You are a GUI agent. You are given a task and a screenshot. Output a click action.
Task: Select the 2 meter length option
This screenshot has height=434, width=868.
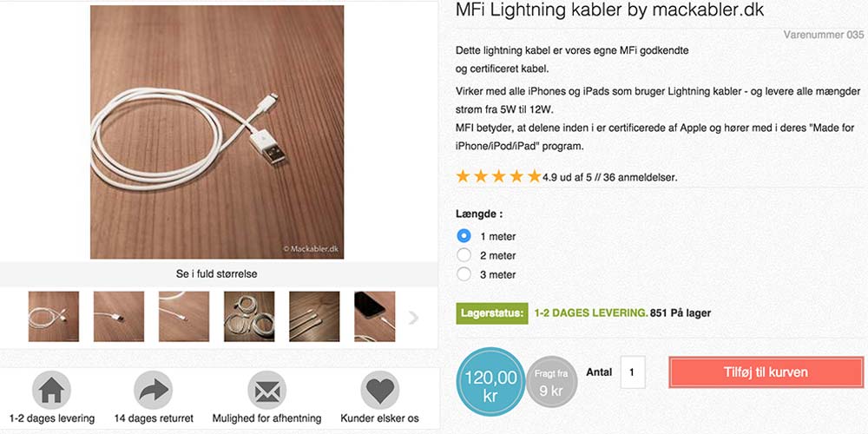(464, 255)
